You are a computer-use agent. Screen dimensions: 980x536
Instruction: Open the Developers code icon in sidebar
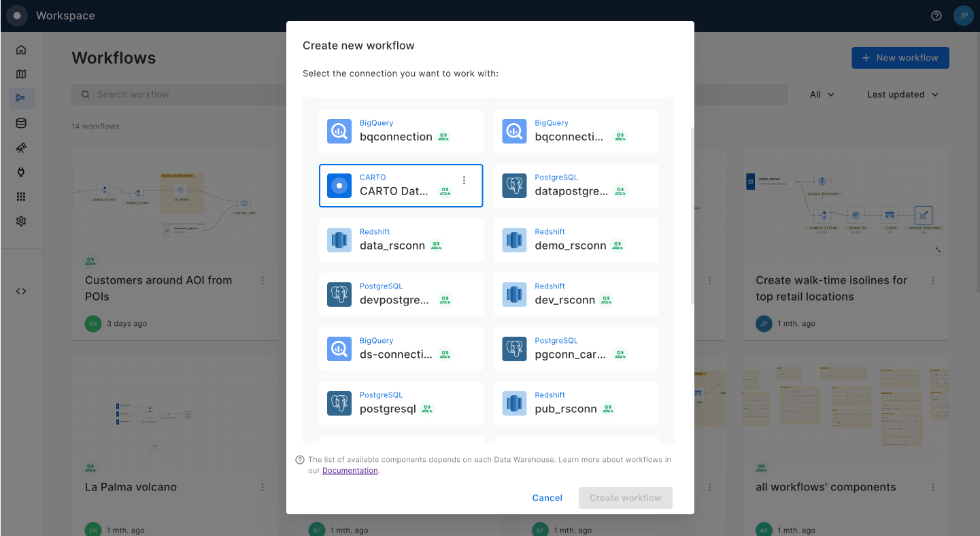pyautogui.click(x=21, y=291)
